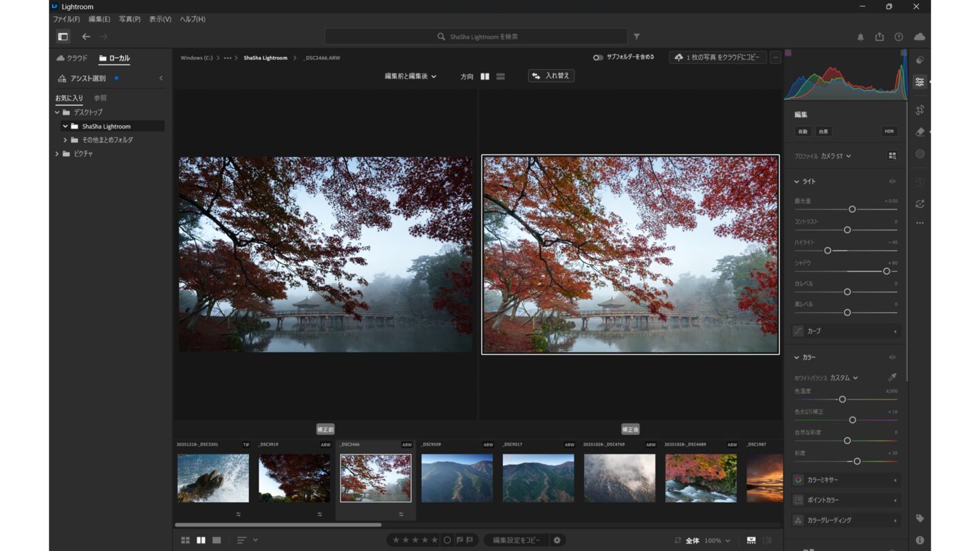Open the 写真(P) menu
Screen dimensions: 980x551
(129, 19)
